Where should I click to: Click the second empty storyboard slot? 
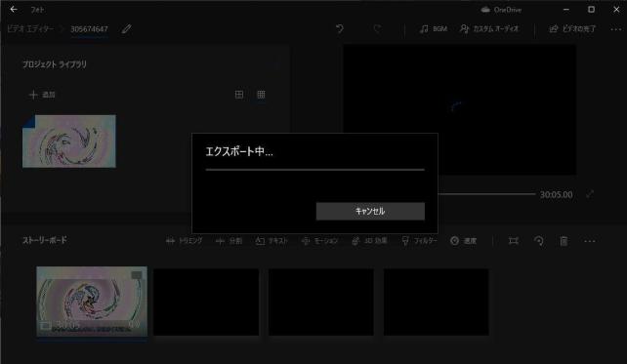(321, 303)
